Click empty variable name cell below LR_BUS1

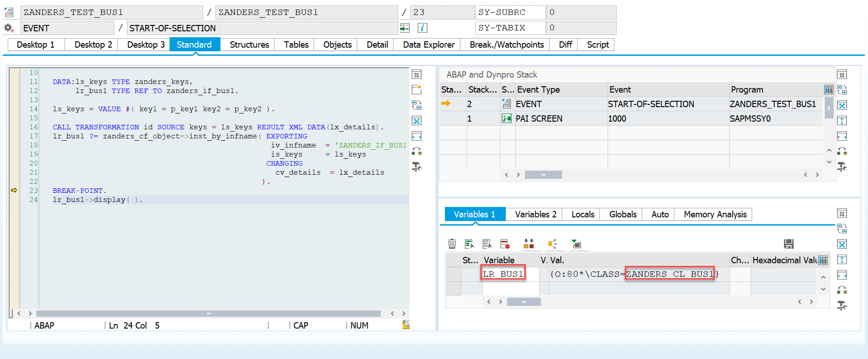click(x=510, y=288)
